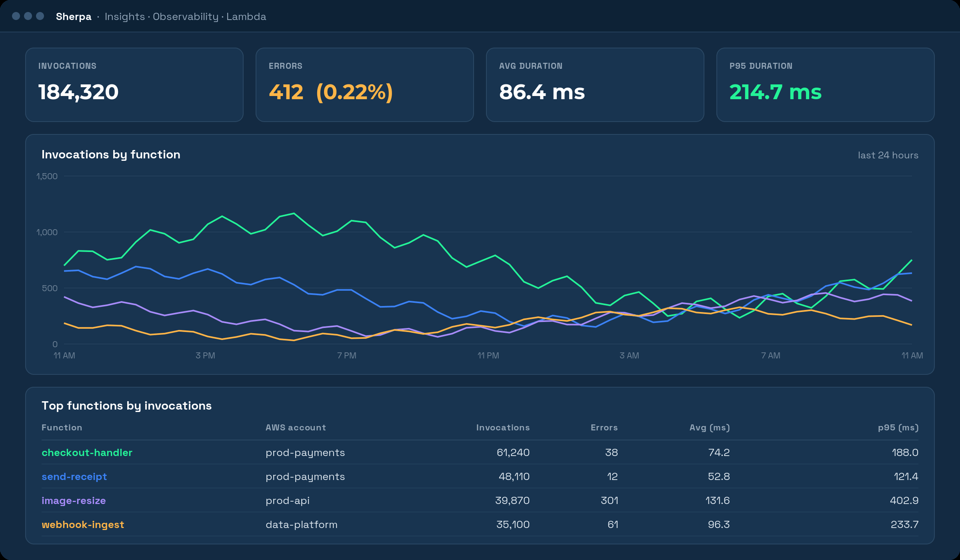Click the 7 PM tick on chart axis

point(347,356)
